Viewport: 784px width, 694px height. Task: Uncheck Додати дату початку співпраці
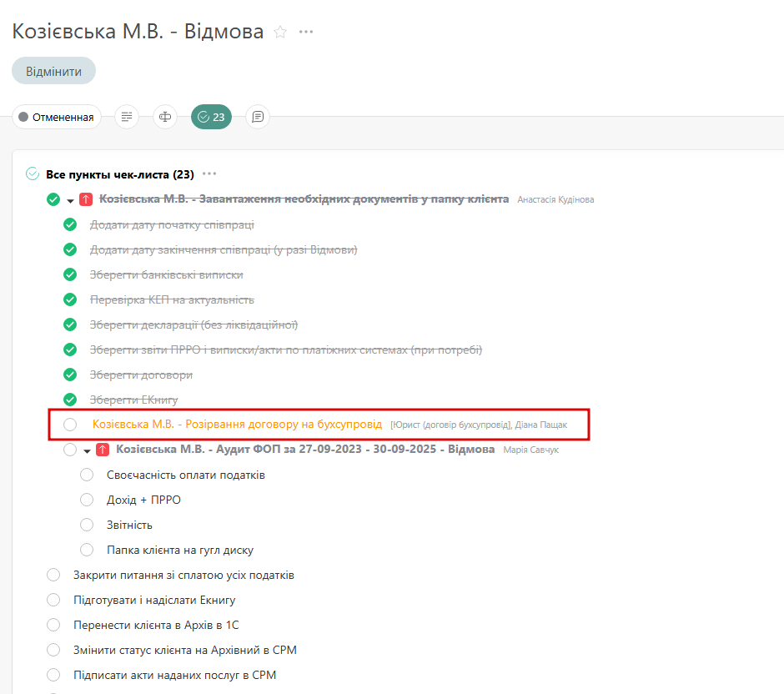(70, 224)
